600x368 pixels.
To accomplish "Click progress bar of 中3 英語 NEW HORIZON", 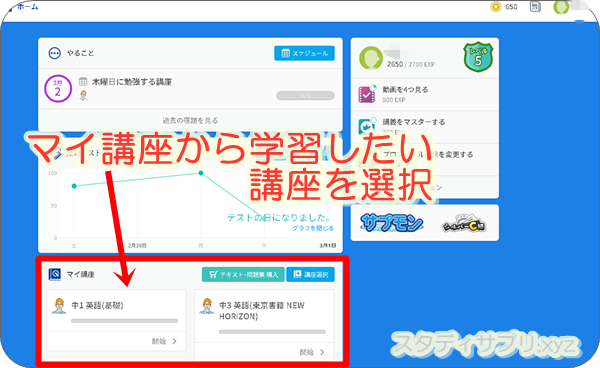I will [x=272, y=332].
